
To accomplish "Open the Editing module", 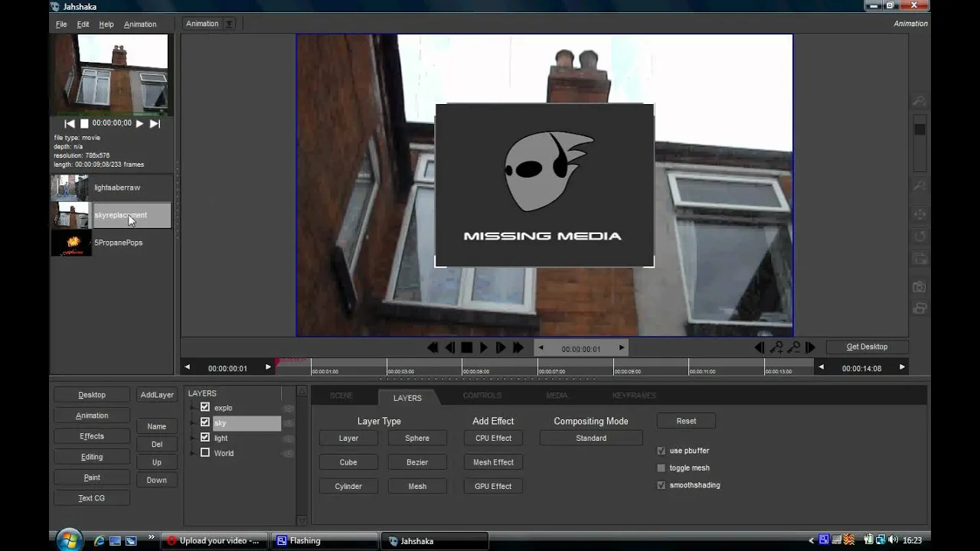I will (92, 457).
